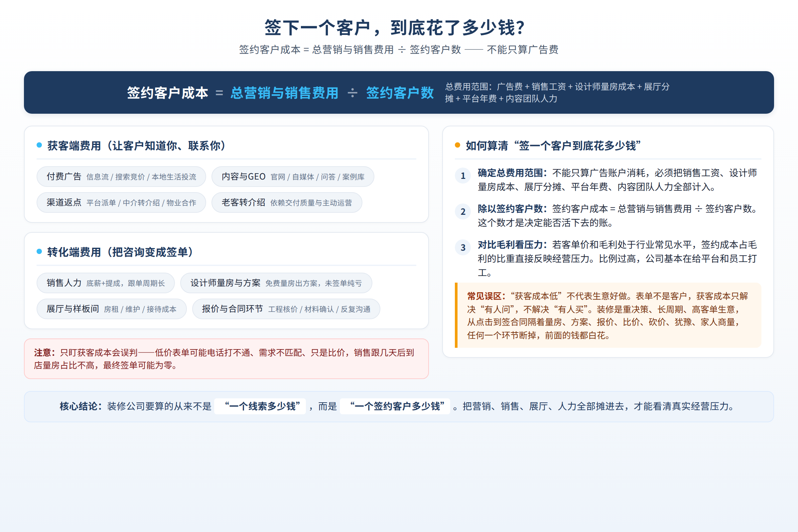Click the bold label 除以签约客户数
Image resolution: width=798 pixels, height=532 pixels.
click(513, 209)
